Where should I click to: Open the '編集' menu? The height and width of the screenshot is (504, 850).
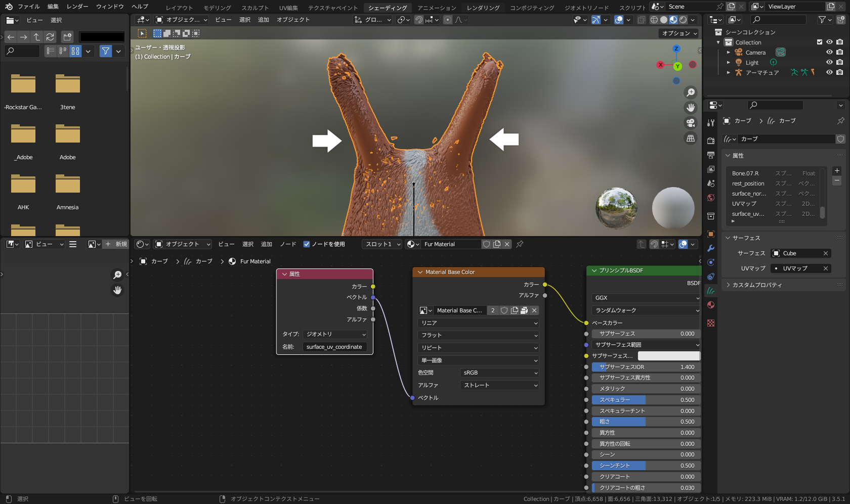pyautogui.click(x=53, y=7)
